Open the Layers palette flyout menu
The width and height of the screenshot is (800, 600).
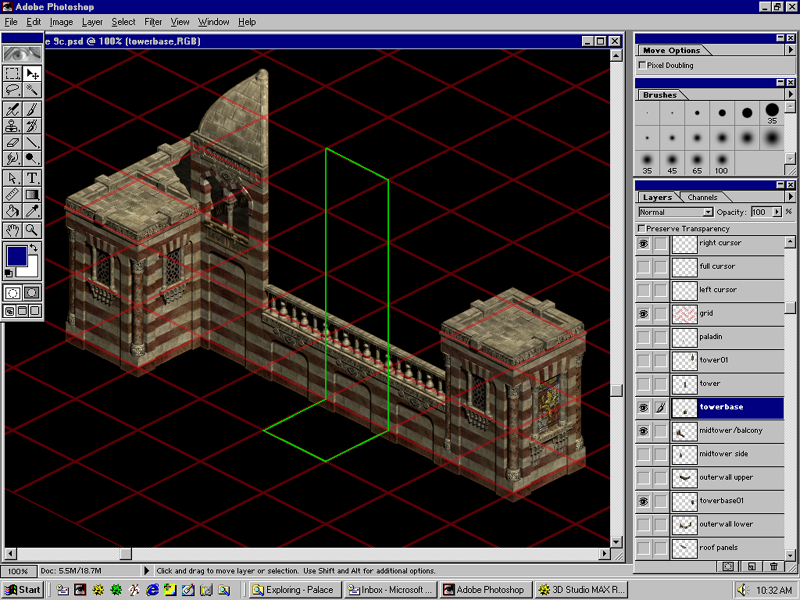pyautogui.click(x=790, y=197)
